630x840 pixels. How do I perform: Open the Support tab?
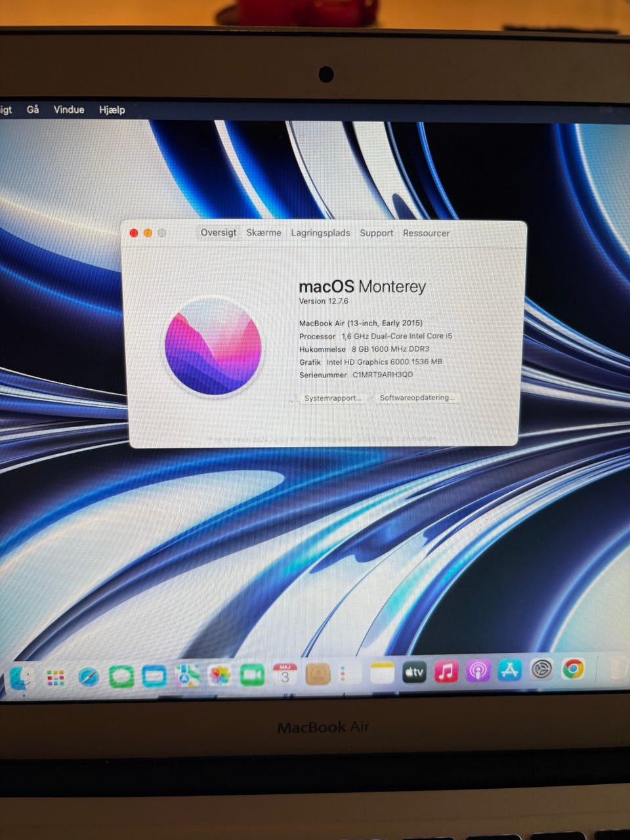pos(376,233)
